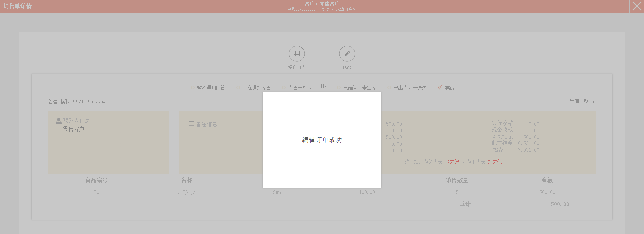The image size is (644, 234).
Task: Select the 库管未确认 status radio
Action: click(284, 88)
